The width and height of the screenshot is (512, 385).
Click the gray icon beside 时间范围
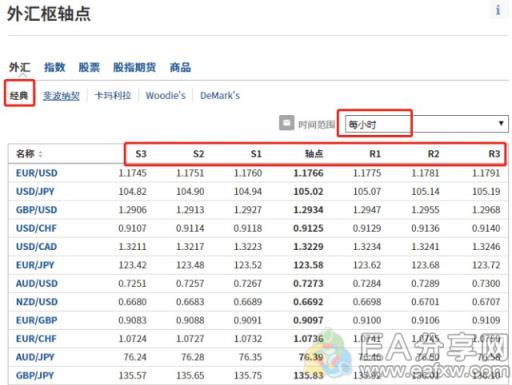(286, 123)
